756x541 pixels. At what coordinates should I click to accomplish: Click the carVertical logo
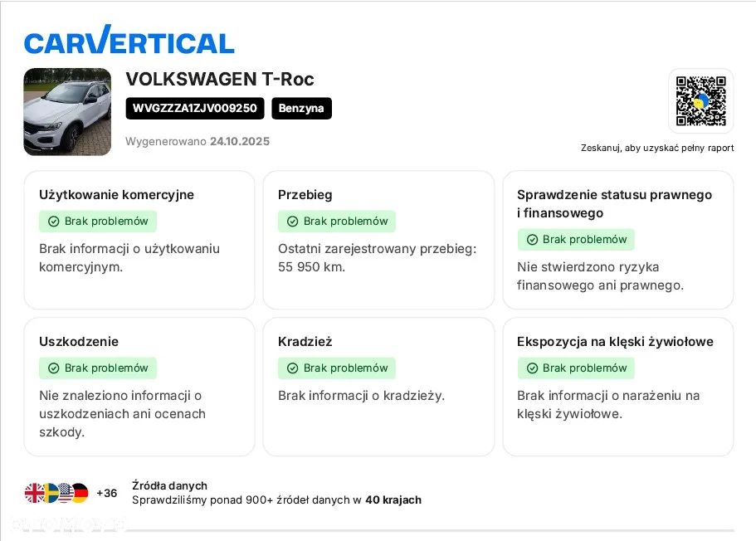click(x=129, y=41)
